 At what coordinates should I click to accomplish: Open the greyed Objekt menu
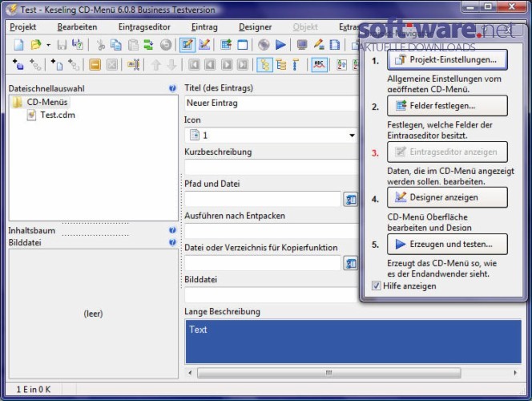pos(305,26)
